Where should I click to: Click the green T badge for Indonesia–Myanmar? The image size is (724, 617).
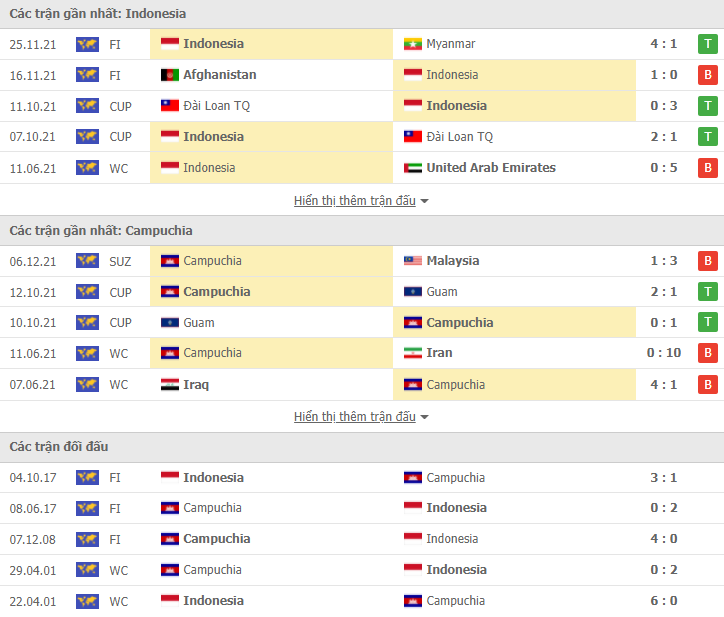coord(707,44)
